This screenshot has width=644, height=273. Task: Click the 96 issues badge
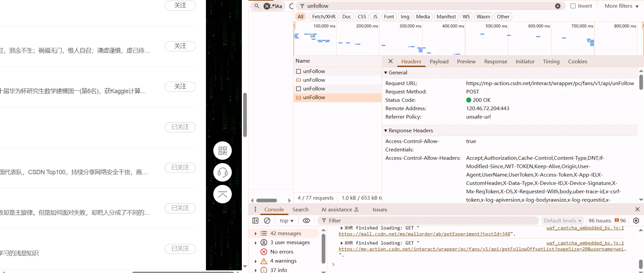click(620, 220)
